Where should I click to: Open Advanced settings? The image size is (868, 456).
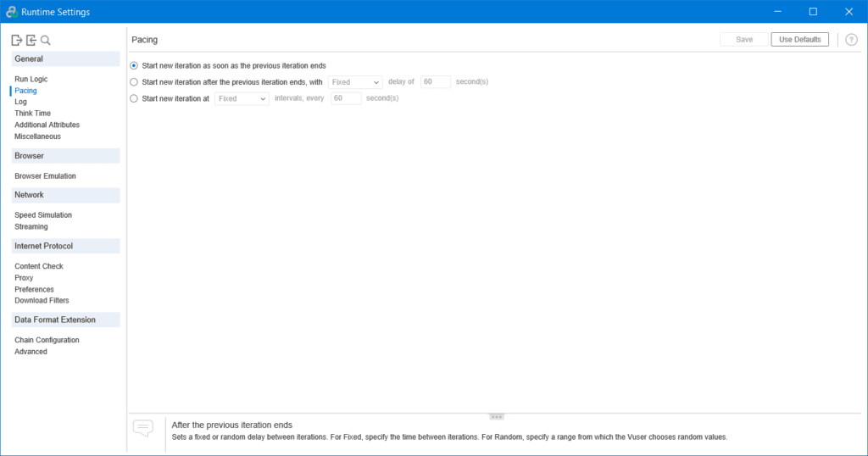pos(31,352)
